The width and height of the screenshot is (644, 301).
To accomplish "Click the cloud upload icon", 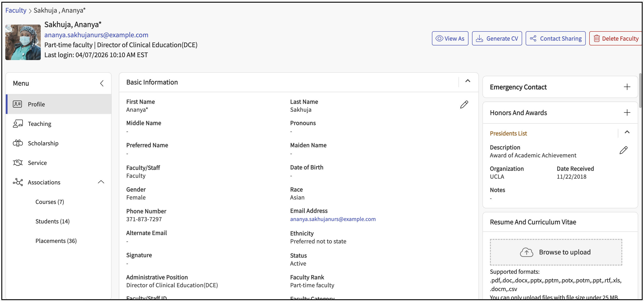I will pyautogui.click(x=526, y=252).
